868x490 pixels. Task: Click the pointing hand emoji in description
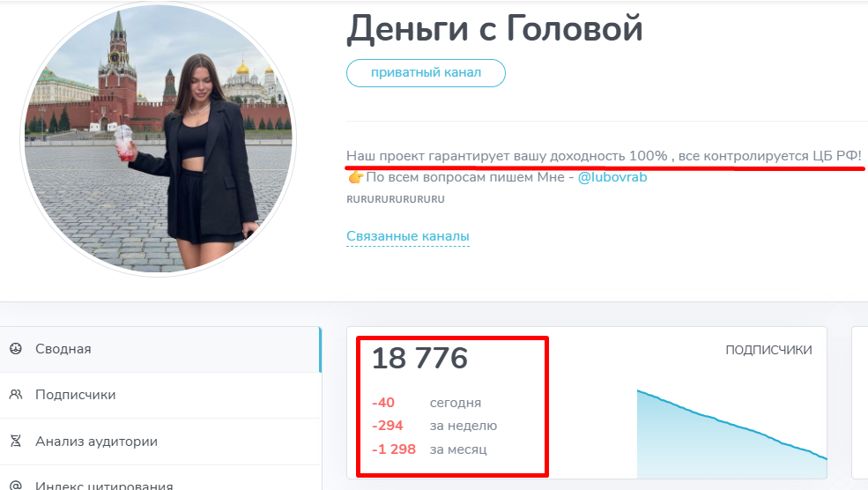click(355, 177)
